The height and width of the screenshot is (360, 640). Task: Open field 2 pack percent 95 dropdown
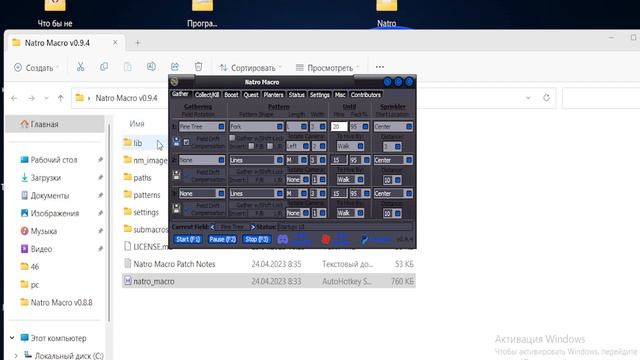pyautogui.click(x=360, y=160)
